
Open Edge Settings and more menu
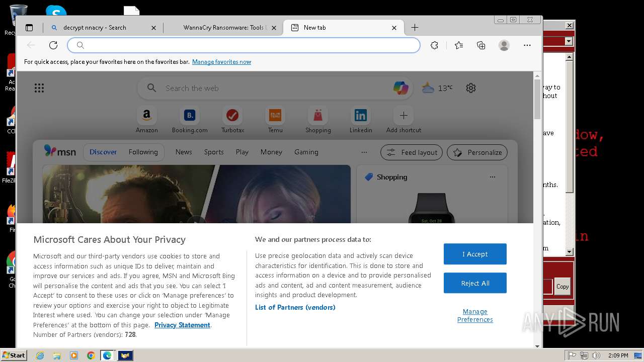[x=527, y=45]
